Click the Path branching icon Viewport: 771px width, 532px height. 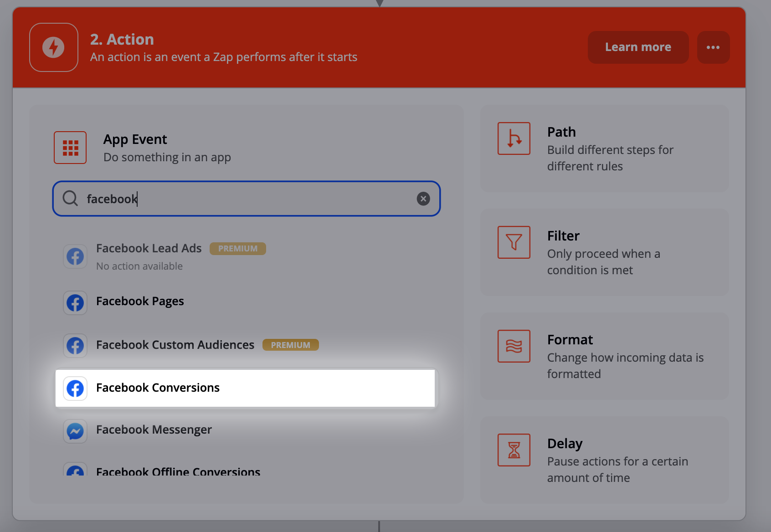514,138
